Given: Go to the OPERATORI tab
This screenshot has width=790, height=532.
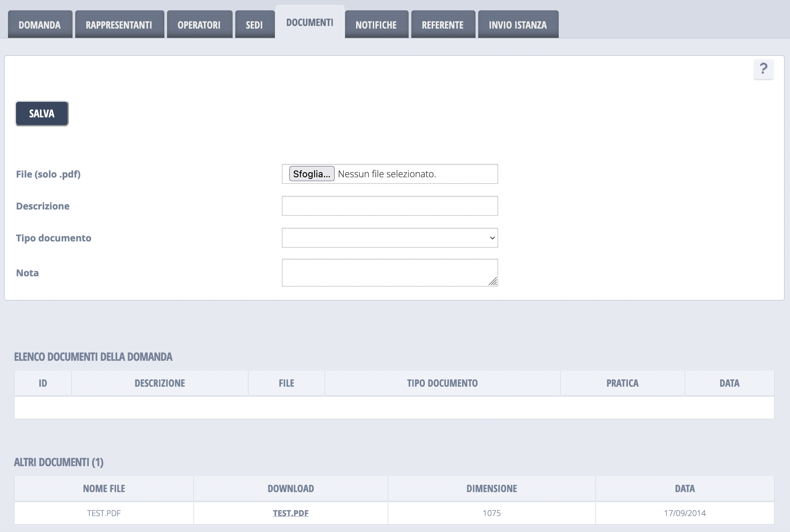Looking at the screenshot, I should tap(199, 25).
